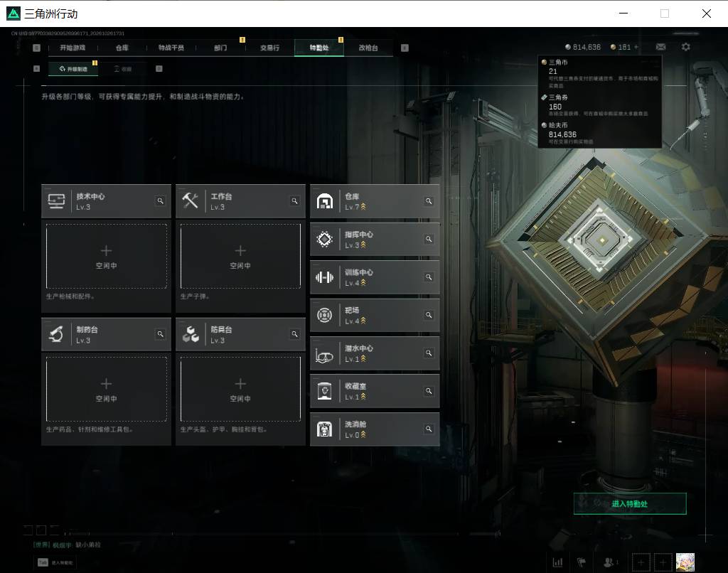Click the magnifier on 工作台 panel

pyautogui.click(x=294, y=201)
